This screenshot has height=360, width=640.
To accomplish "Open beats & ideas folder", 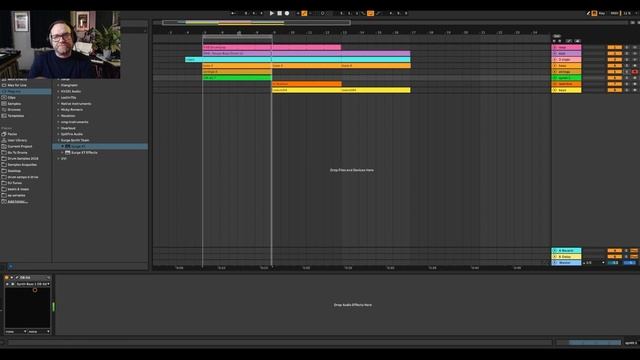I will [18, 189].
